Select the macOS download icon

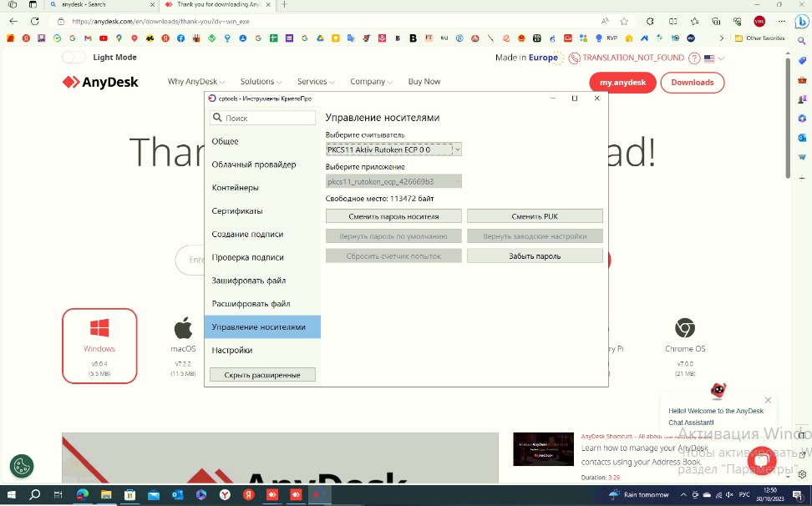[x=183, y=328]
